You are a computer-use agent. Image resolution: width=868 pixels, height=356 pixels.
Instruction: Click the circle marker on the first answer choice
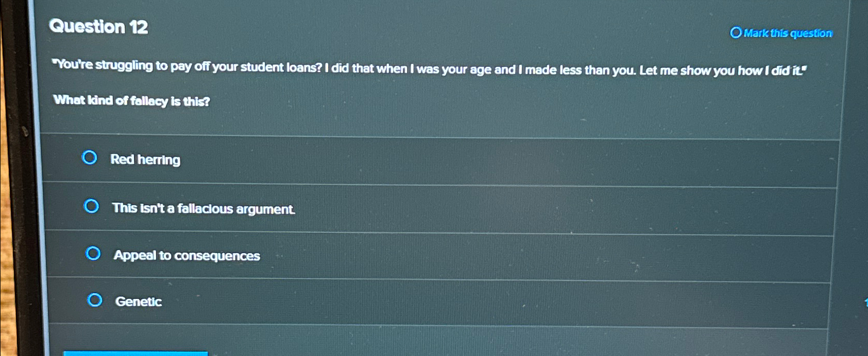point(90,158)
